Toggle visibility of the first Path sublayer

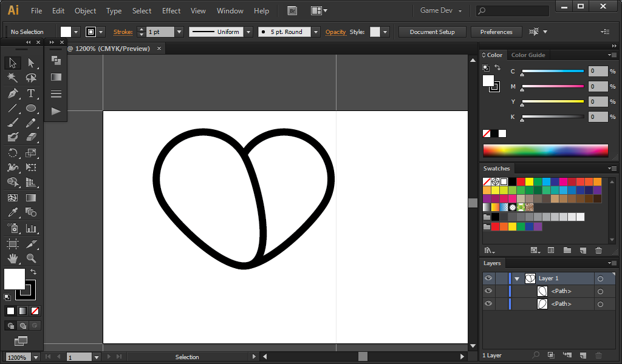coord(488,291)
